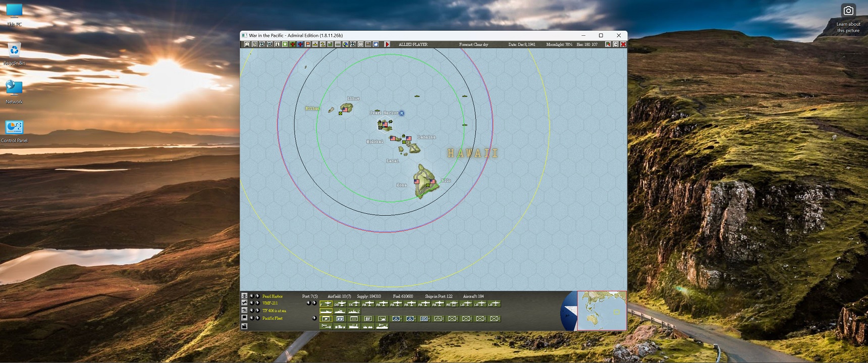Click previous arrow next to Pearl Harbor

point(251,296)
